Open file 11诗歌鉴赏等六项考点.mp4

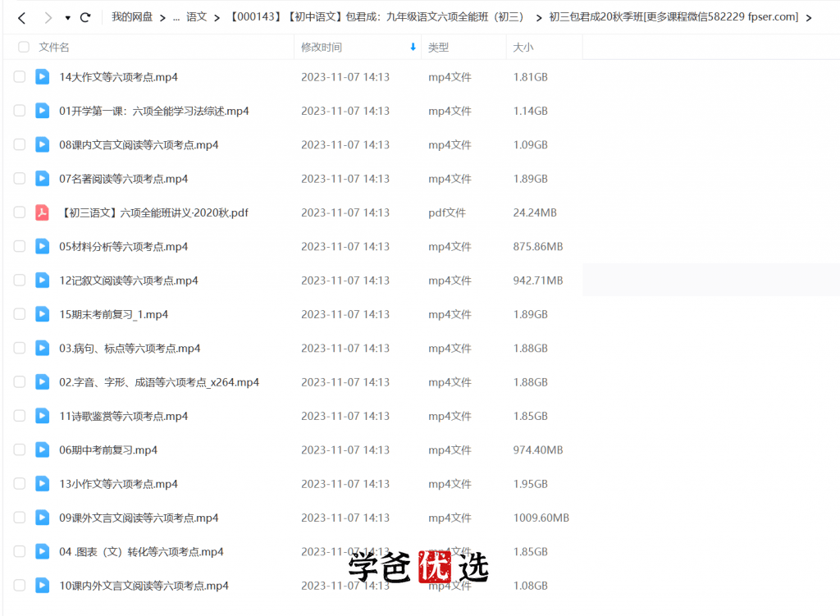pos(124,416)
